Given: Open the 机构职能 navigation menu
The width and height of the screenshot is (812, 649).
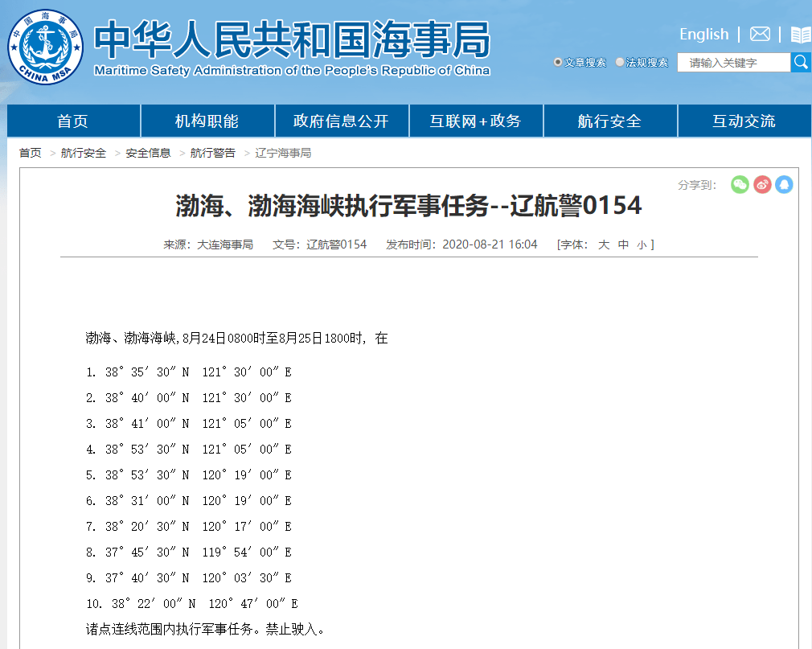Looking at the screenshot, I should pyautogui.click(x=207, y=121).
